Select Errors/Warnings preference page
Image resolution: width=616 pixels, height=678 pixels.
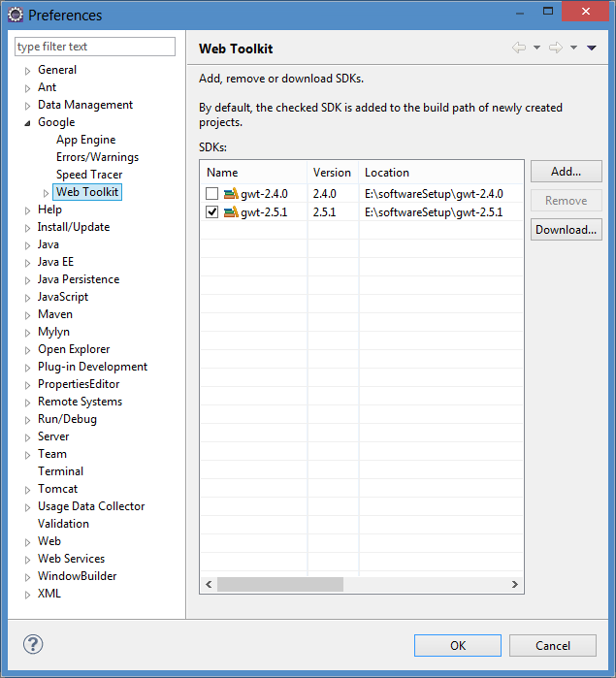97,157
